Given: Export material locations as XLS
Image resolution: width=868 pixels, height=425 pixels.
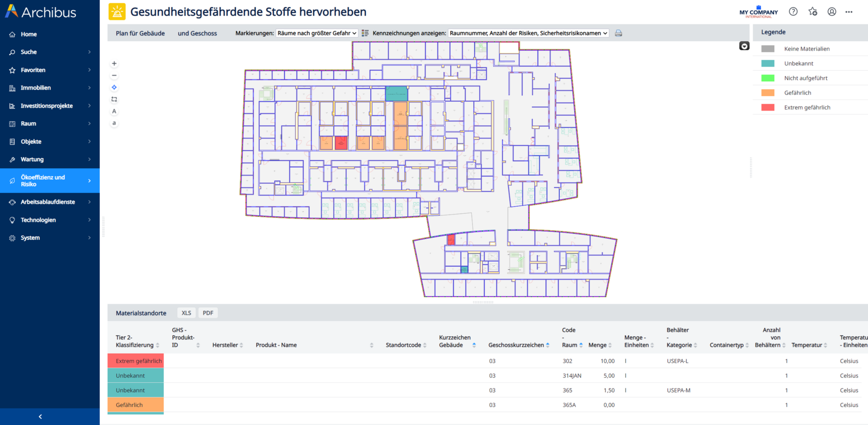Looking at the screenshot, I should 186,313.
